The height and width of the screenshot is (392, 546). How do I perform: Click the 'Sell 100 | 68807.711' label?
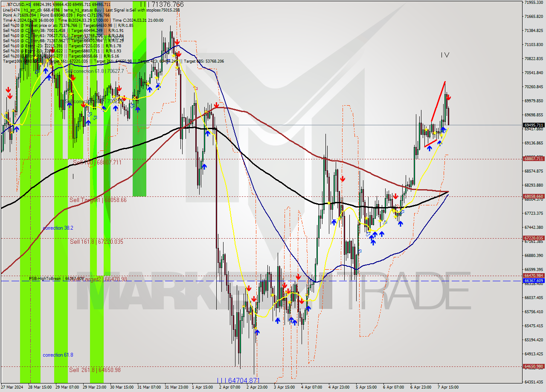97,162
